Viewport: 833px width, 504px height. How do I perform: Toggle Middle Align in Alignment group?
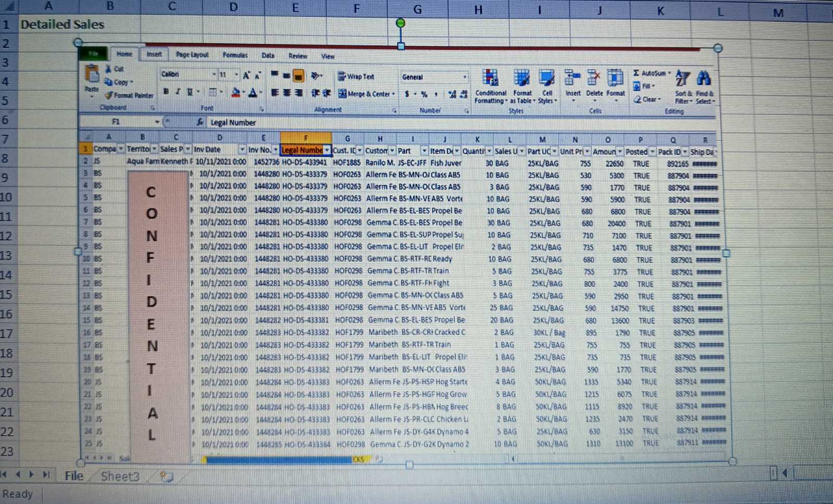click(286, 75)
